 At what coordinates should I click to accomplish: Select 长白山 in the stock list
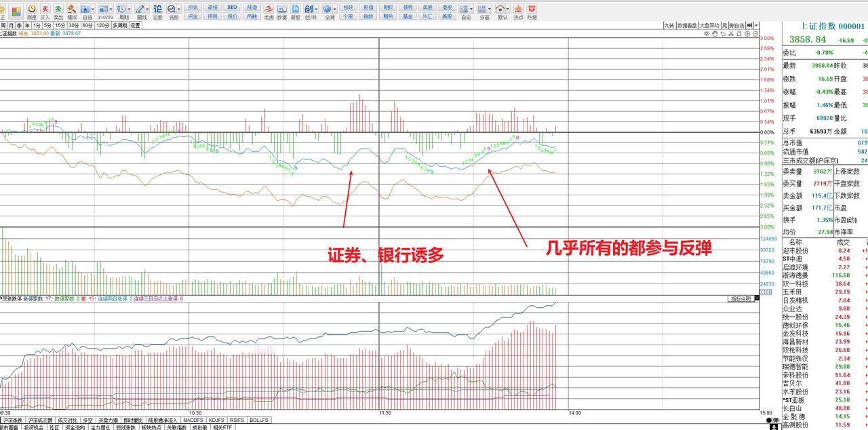791,408
